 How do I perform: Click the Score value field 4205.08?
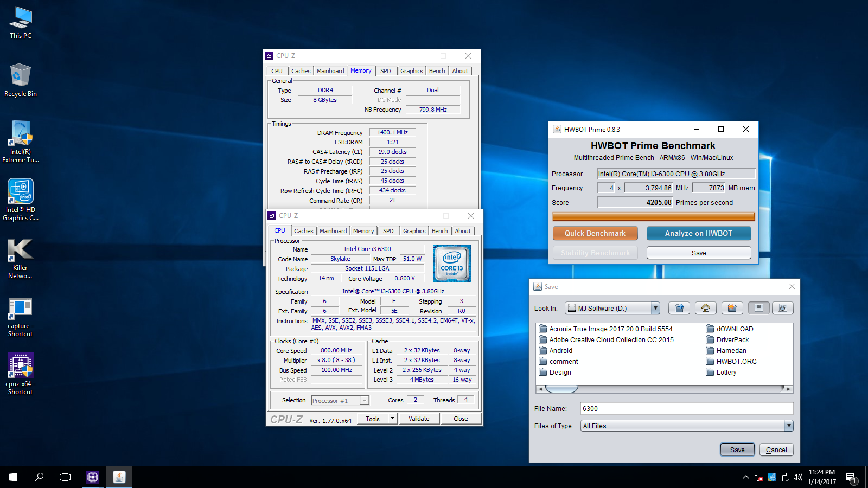coord(635,202)
